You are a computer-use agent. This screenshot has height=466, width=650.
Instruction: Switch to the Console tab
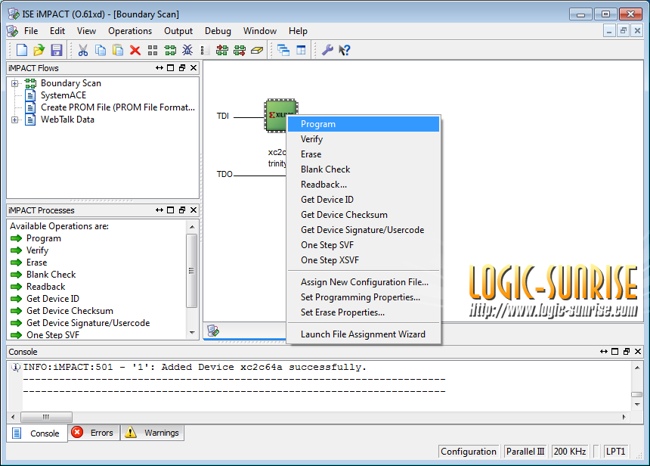[x=36, y=433]
